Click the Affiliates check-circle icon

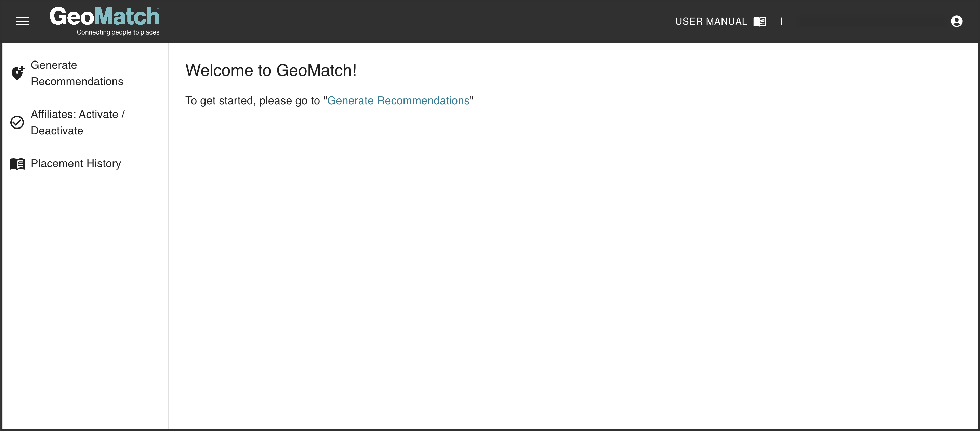[x=17, y=122]
